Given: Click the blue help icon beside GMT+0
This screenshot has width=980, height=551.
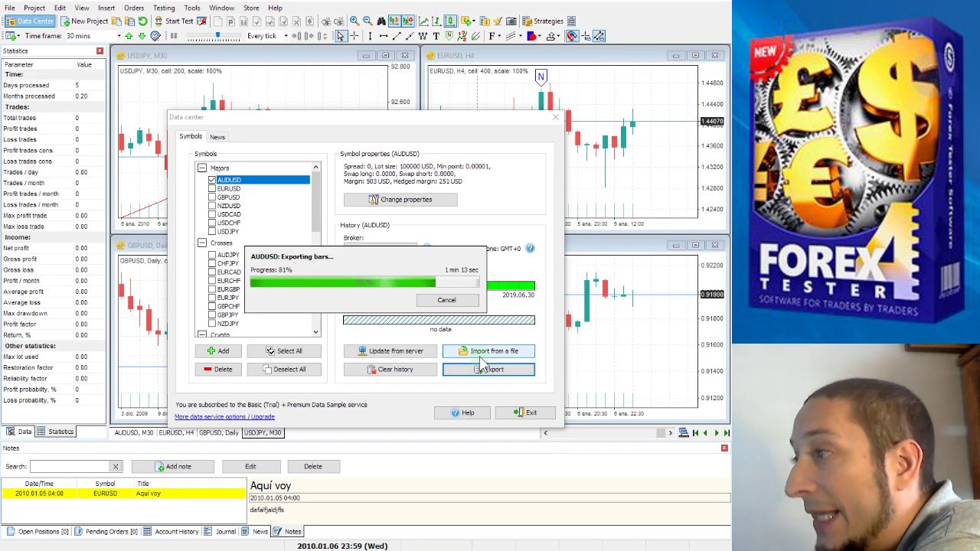Looking at the screenshot, I should point(530,249).
